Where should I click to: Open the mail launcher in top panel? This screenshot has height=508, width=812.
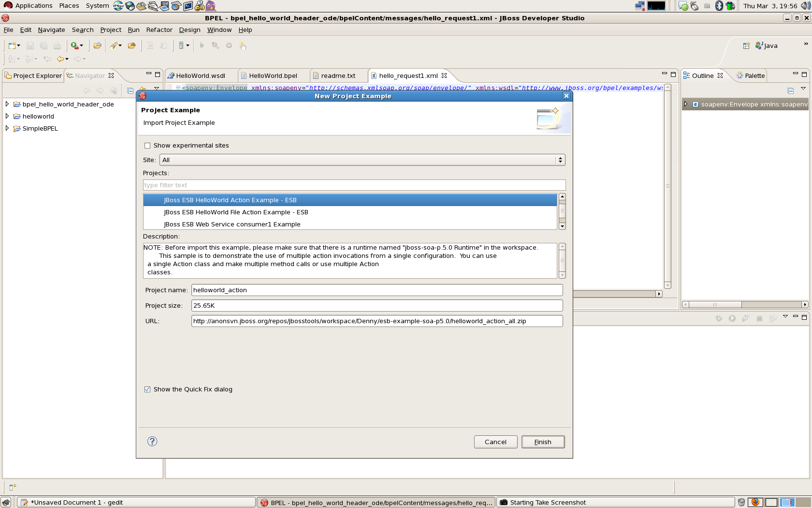[x=142, y=6]
